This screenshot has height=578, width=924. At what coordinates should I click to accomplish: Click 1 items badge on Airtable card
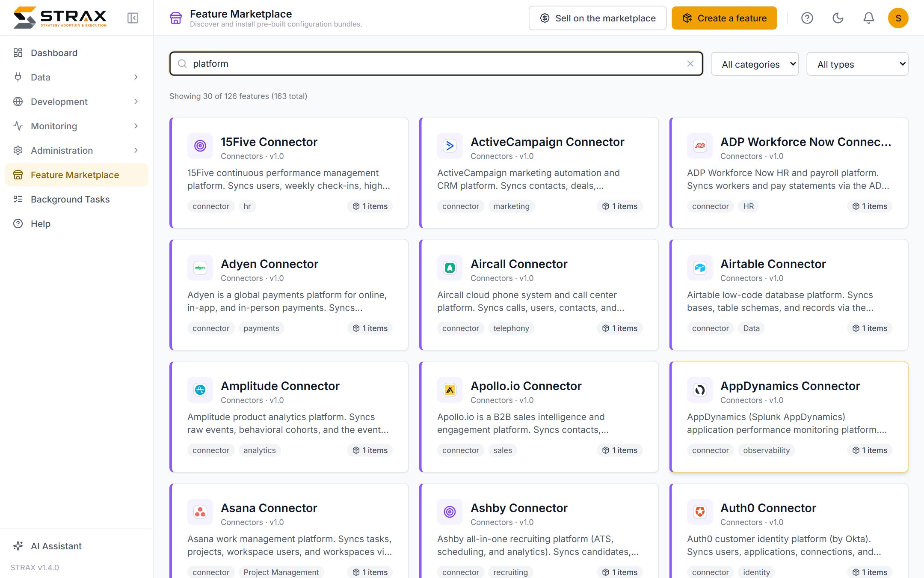coord(870,328)
